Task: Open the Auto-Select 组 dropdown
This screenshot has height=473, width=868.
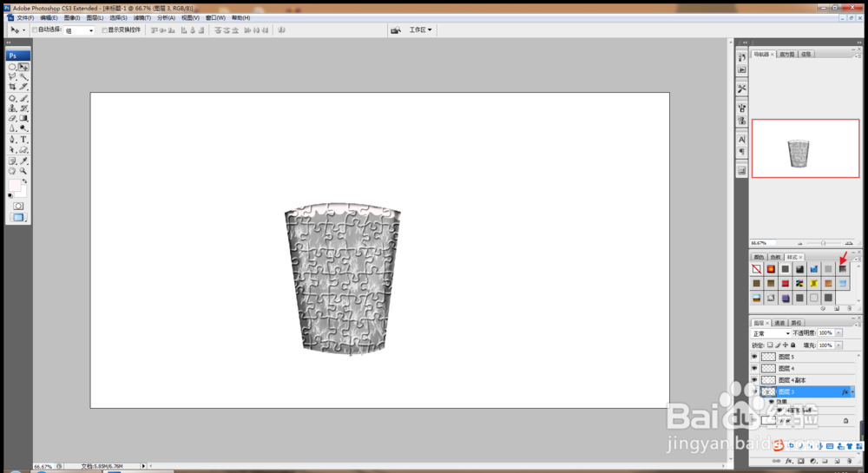Action: pos(79,30)
